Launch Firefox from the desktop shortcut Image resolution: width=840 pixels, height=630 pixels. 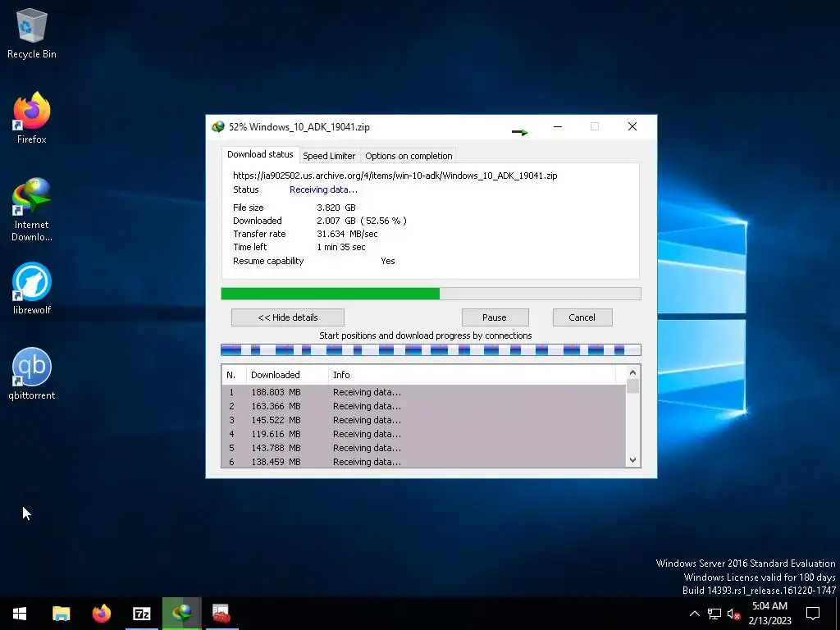pos(32,118)
